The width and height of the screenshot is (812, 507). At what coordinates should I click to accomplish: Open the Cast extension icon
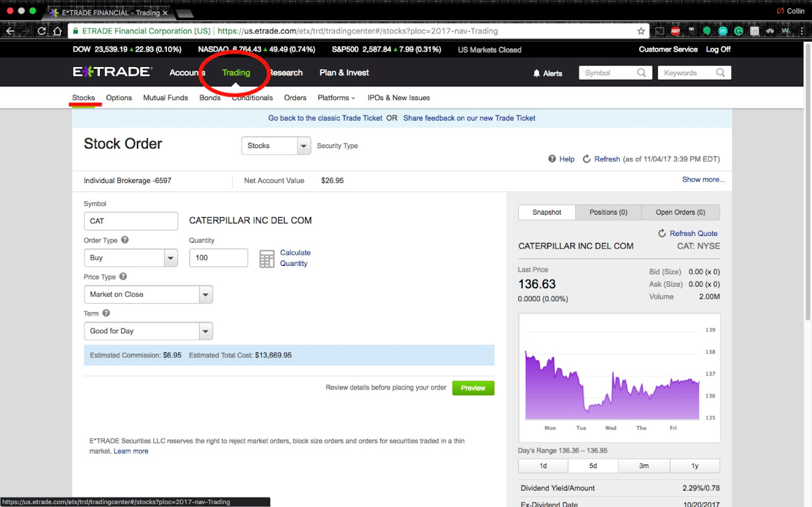tap(659, 31)
